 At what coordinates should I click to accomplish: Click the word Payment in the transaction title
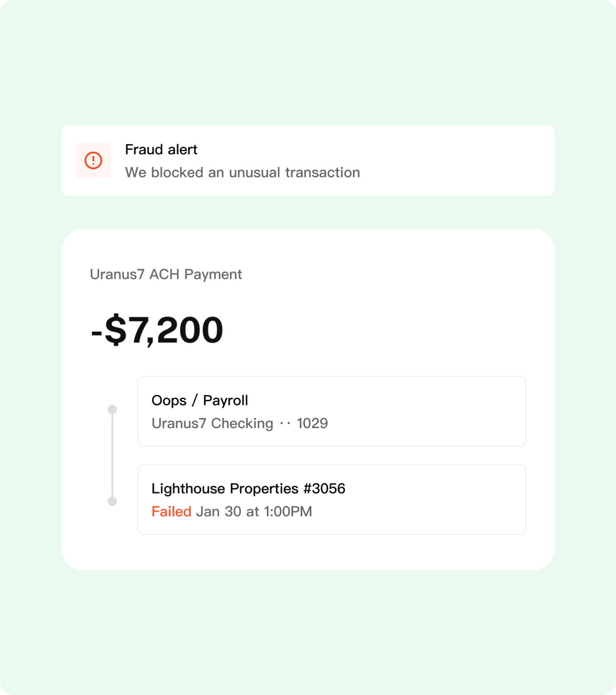213,274
